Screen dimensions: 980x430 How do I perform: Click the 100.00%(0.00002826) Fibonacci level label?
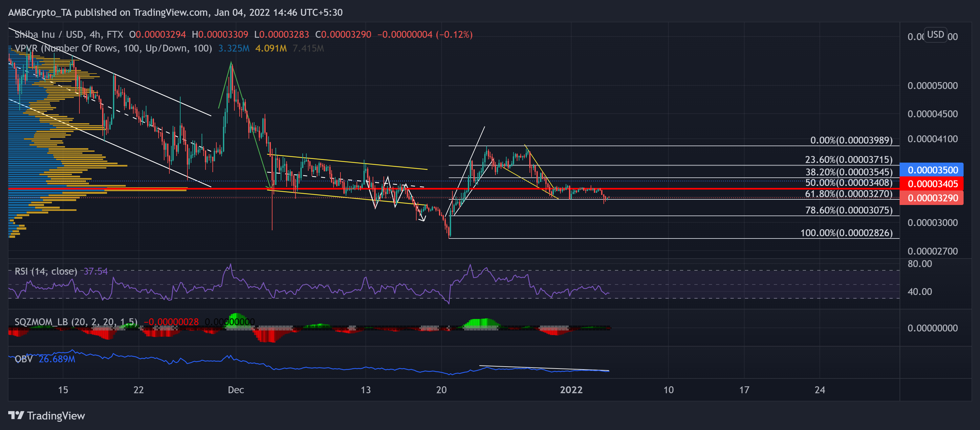pos(846,233)
